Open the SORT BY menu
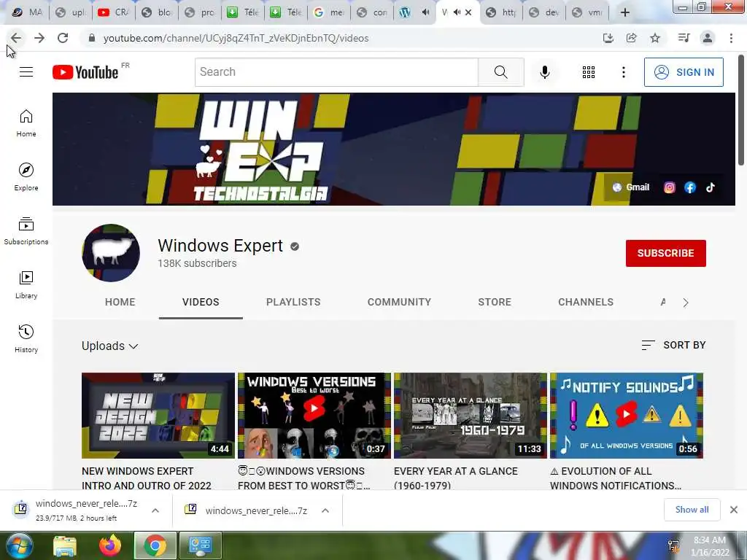The image size is (747, 560). pyautogui.click(x=673, y=345)
